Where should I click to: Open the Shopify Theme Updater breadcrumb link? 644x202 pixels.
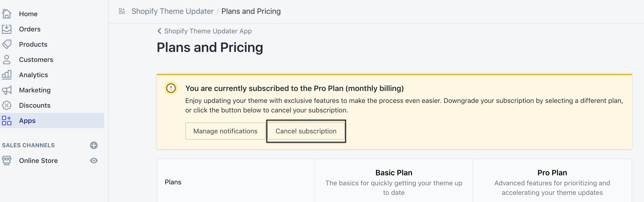point(172,11)
